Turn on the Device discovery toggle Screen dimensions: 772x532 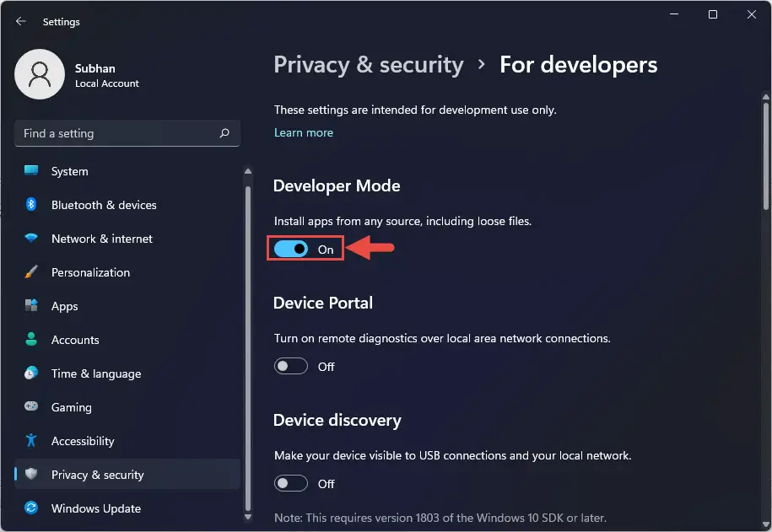point(291,483)
